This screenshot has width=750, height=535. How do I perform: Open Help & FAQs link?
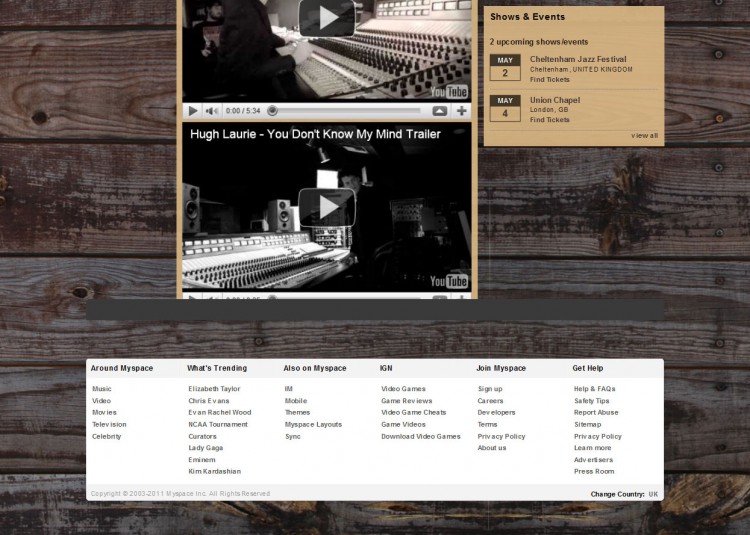595,389
